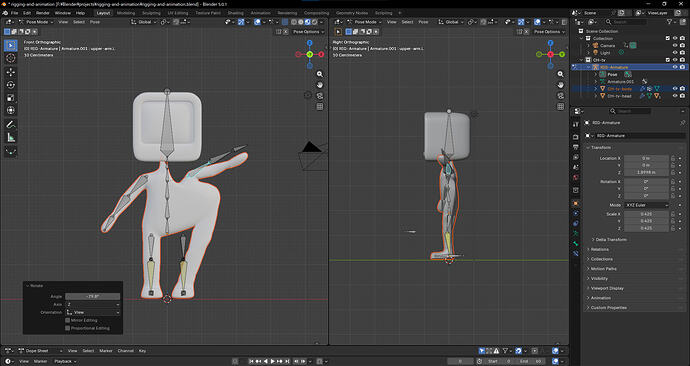Open the Output properties tab icon
Image resolution: width=690 pixels, height=366 pixels.
576,147
